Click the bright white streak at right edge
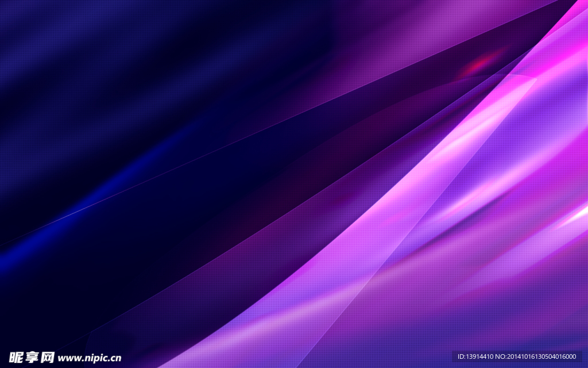The image size is (588, 368). click(x=577, y=216)
